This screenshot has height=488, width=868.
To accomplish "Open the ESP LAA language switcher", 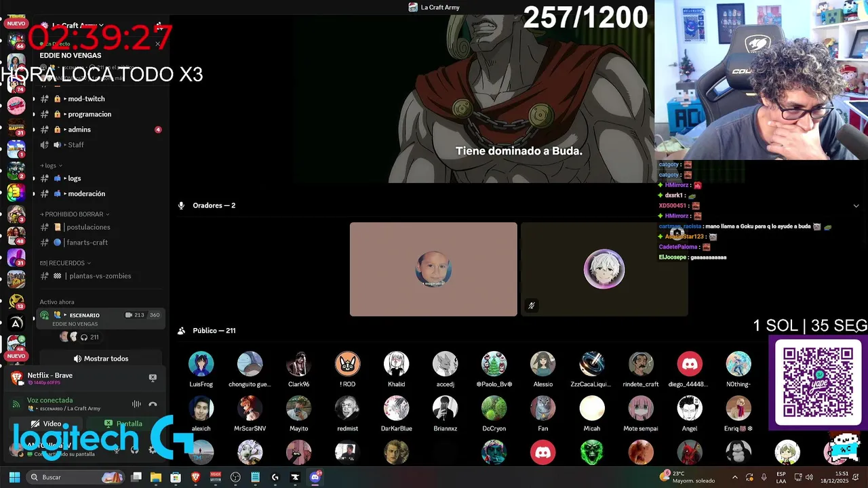I will pos(781,477).
